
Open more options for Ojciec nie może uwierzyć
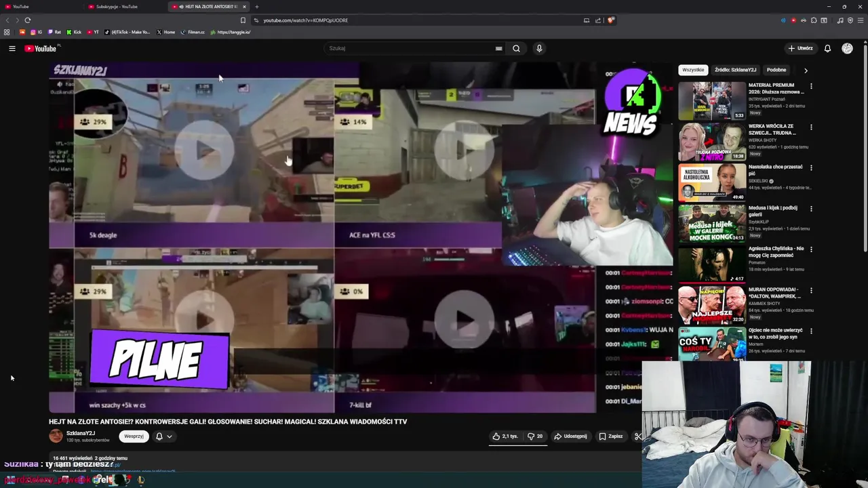811,331
